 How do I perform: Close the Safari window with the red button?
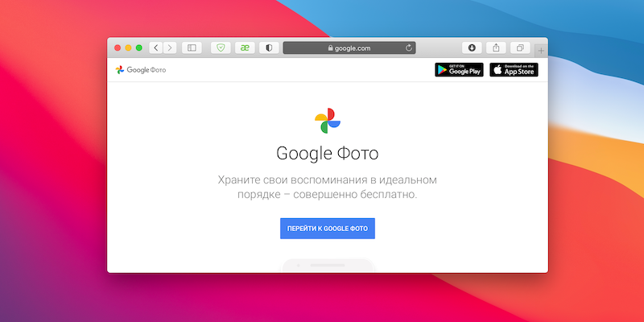[x=118, y=47]
